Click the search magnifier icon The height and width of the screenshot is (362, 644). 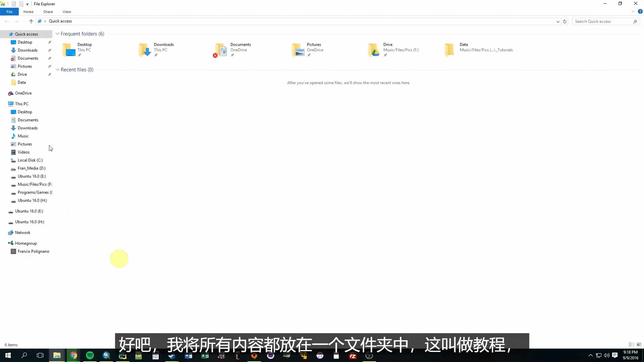click(x=635, y=21)
